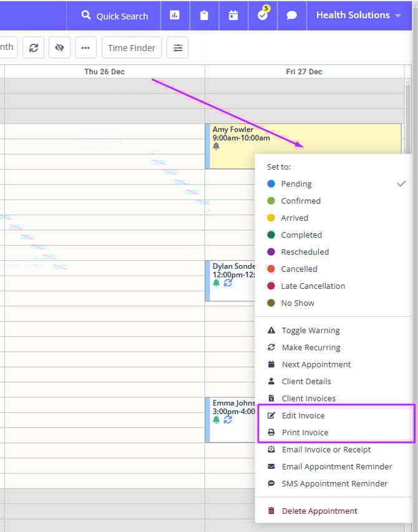Click the three-dots more options button
The width and height of the screenshot is (418, 532).
coord(85,47)
